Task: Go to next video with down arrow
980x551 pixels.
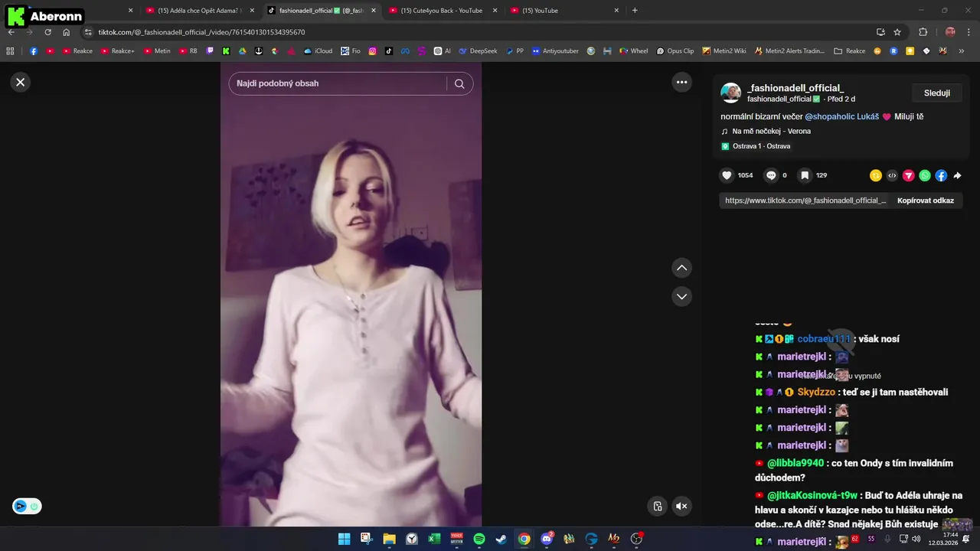Action: (681, 296)
